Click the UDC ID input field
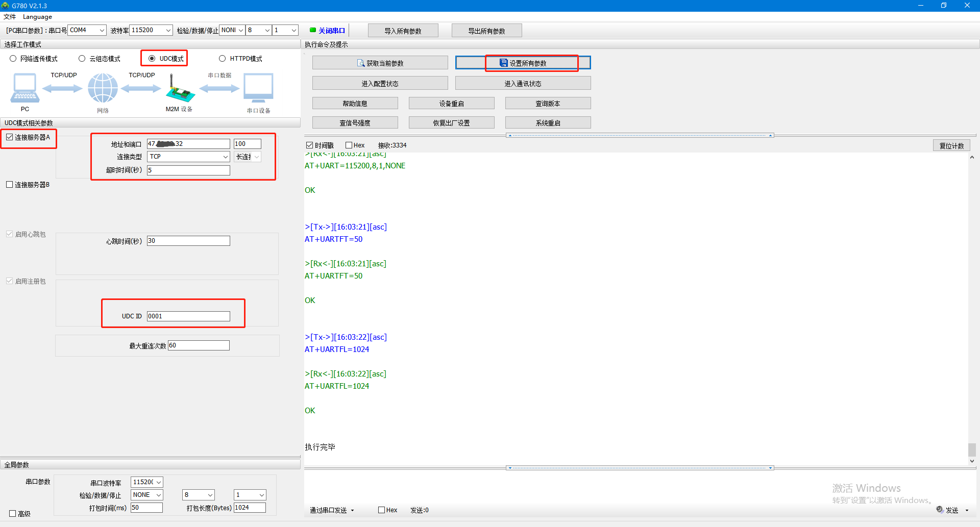The height and width of the screenshot is (527, 980). tap(188, 316)
